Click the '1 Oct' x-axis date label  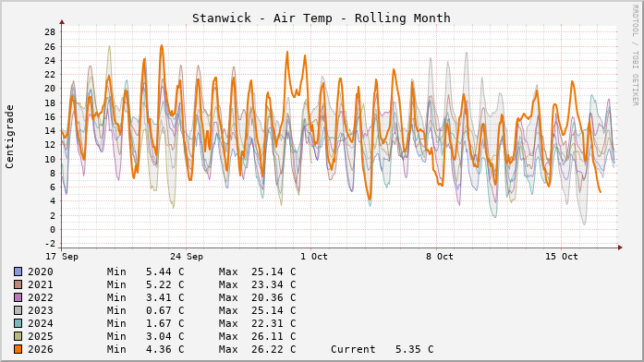314,257
